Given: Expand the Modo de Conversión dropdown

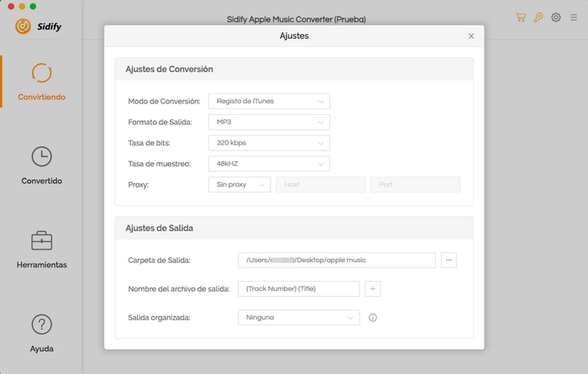Looking at the screenshot, I should click(269, 102).
